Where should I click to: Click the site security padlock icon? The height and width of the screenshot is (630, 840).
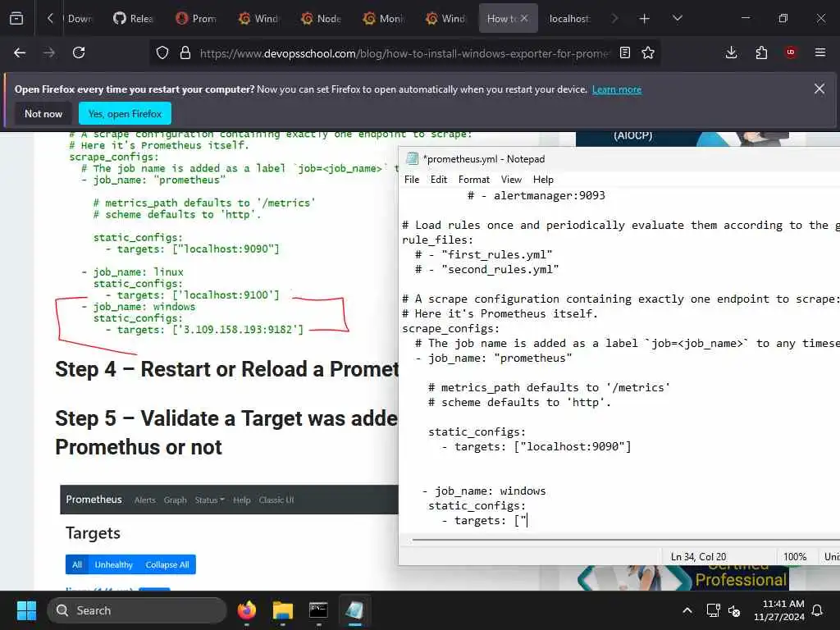[185, 52]
